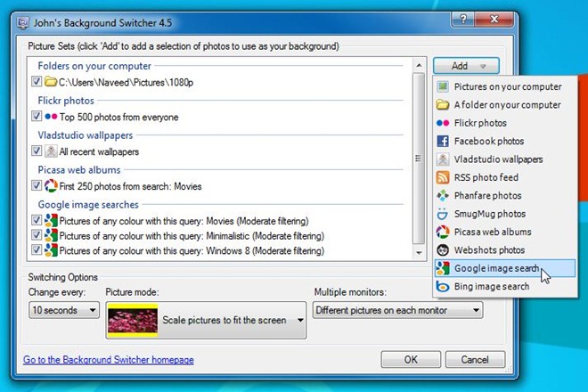The height and width of the screenshot is (392, 588).
Task: Click the Google icon on the Windows 8 query row
Action: click(x=51, y=250)
